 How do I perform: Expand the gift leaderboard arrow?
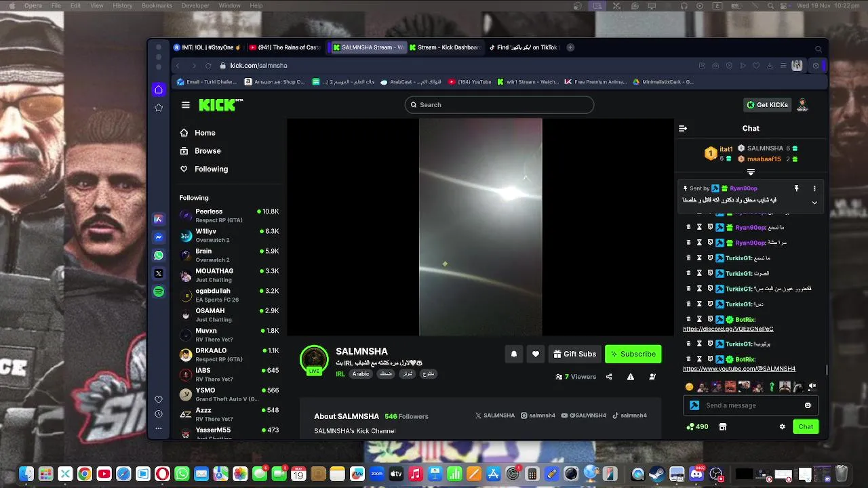coord(751,172)
